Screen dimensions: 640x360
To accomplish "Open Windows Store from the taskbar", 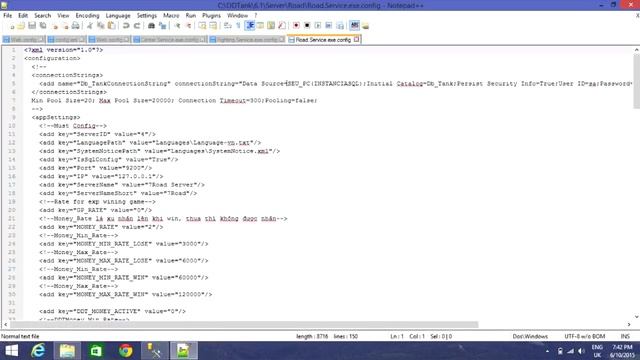I will tap(96, 351).
